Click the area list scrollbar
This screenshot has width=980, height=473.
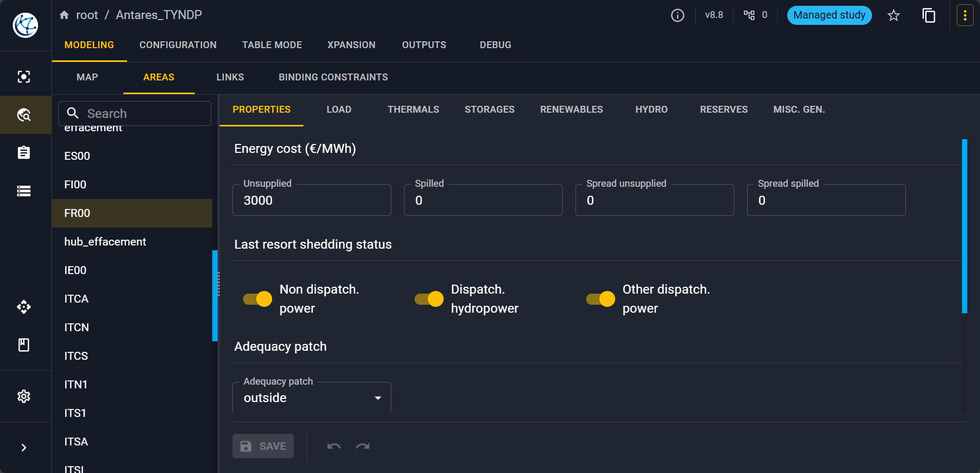coord(215,296)
